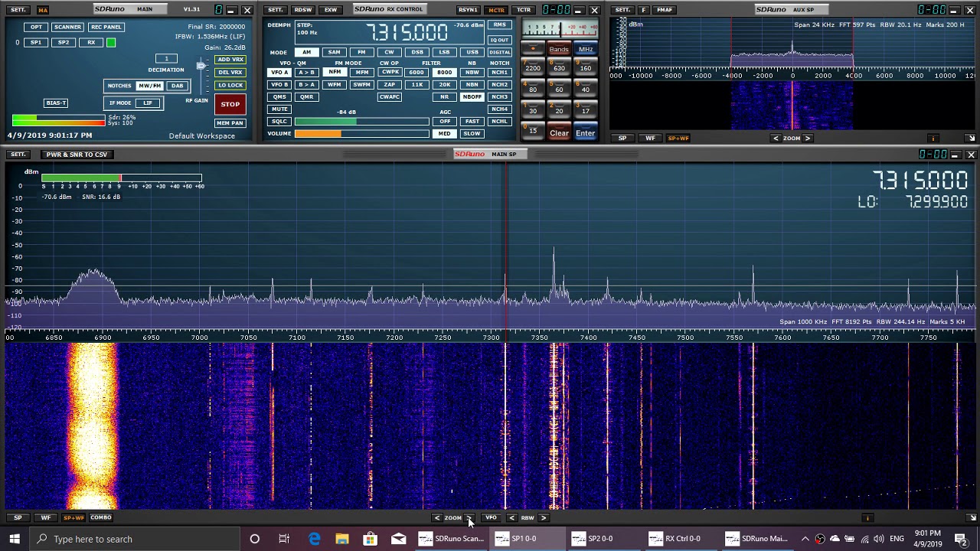Image resolution: width=980 pixels, height=551 pixels.
Task: Click the S-meter gauge display
Action: pyautogui.click(x=560, y=29)
